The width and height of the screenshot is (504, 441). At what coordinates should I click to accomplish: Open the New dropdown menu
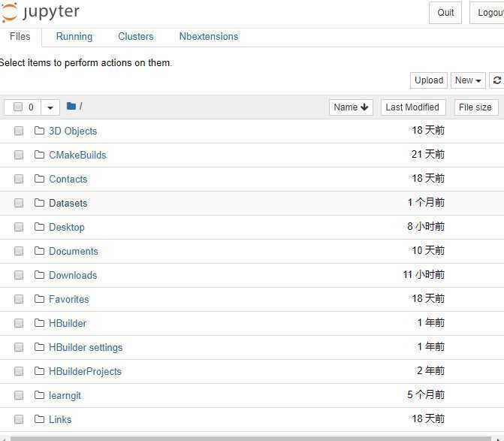[468, 80]
